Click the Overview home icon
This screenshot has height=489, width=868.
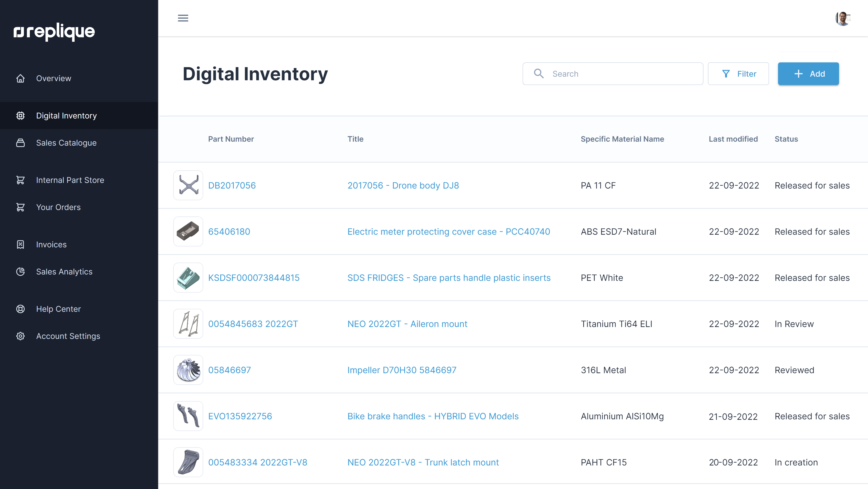(x=21, y=78)
